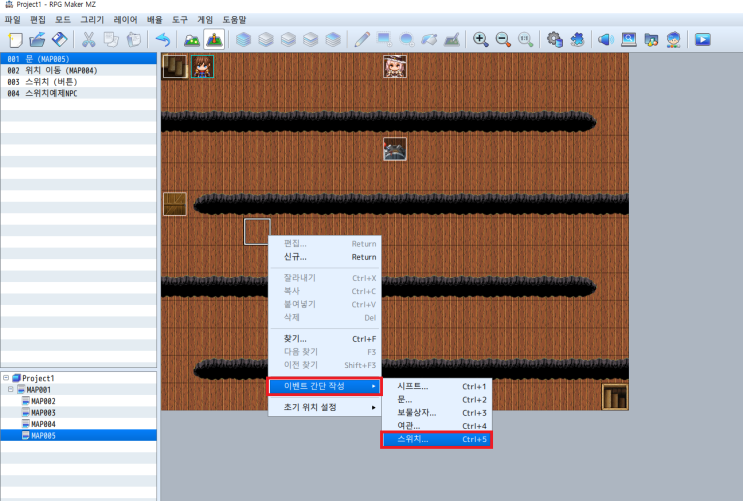743x501 pixels.
Task: Open the Database gear icon
Action: (x=554, y=40)
